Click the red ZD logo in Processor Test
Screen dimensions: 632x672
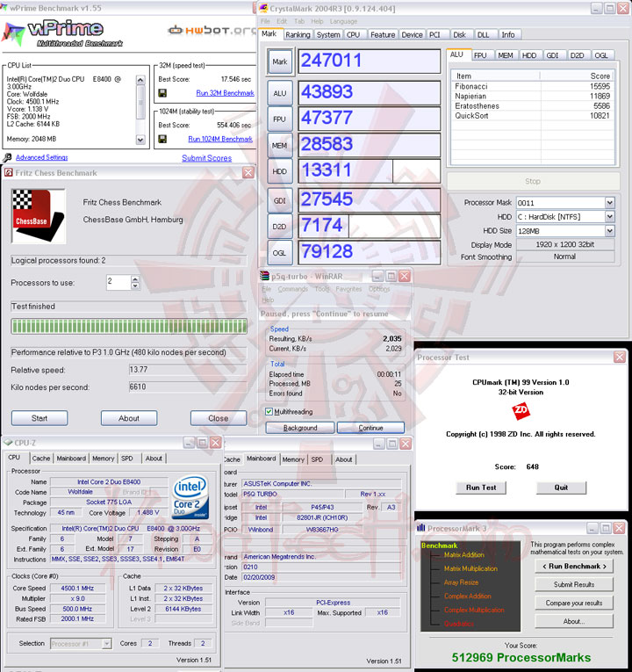521,411
